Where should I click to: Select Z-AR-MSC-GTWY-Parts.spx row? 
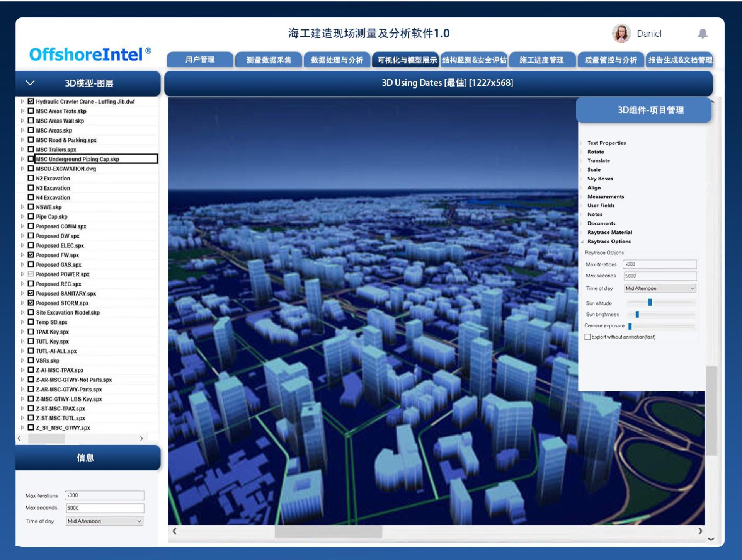pyautogui.click(x=69, y=389)
